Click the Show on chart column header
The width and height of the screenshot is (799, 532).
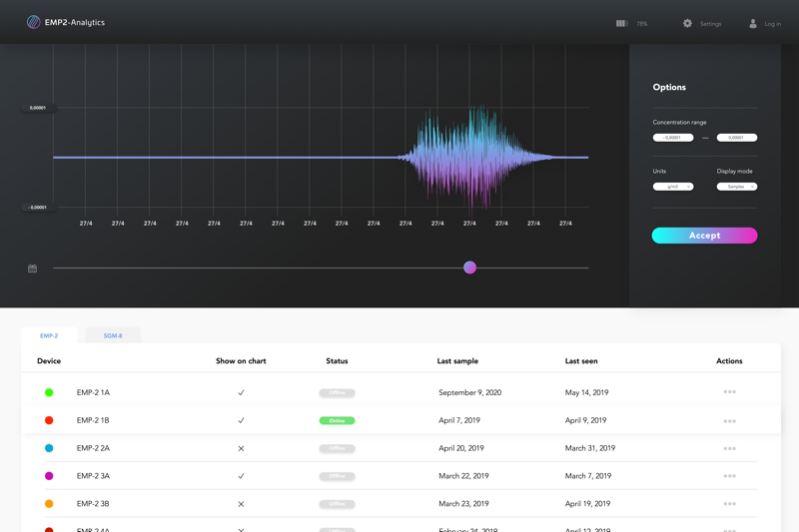241,361
